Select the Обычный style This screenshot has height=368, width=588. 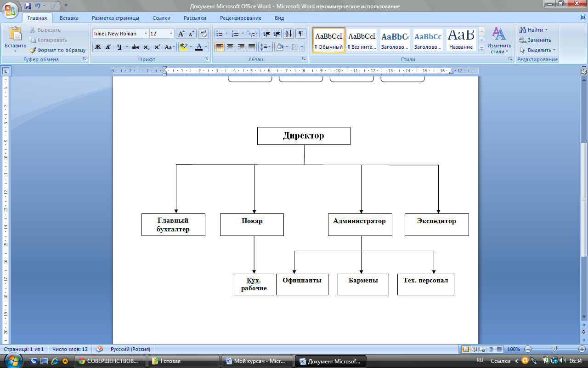tap(329, 40)
